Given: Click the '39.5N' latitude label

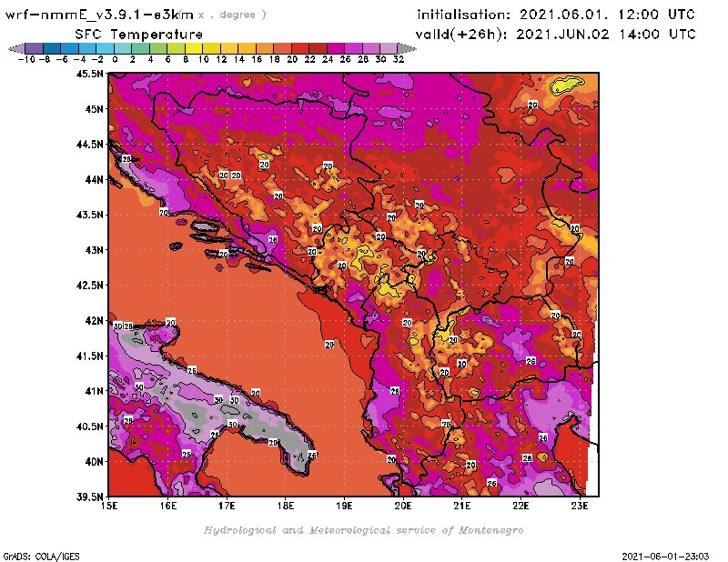Looking at the screenshot, I should pos(89,497).
